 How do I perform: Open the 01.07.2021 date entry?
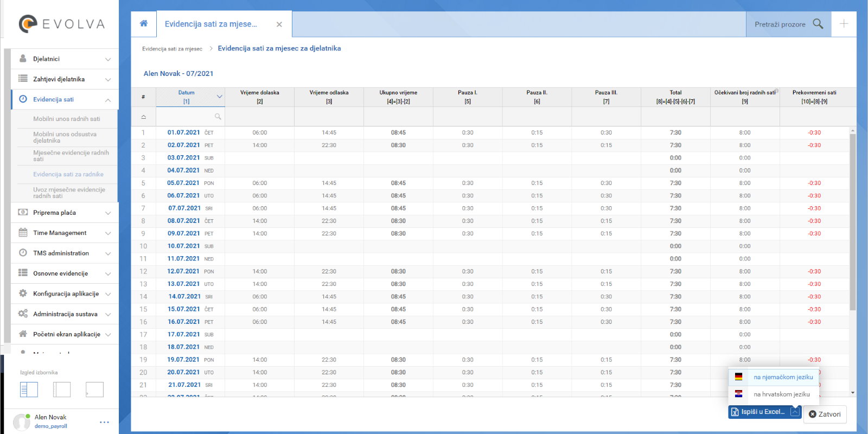(183, 132)
